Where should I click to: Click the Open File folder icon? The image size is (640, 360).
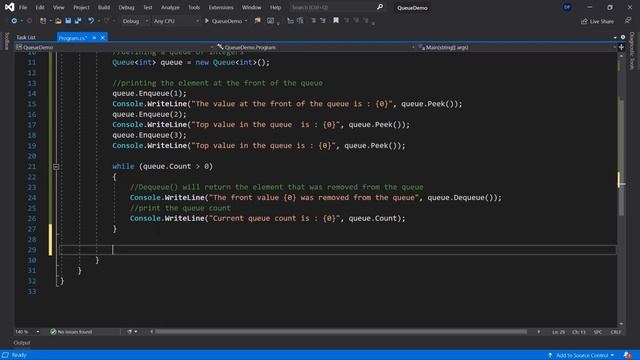(58, 21)
